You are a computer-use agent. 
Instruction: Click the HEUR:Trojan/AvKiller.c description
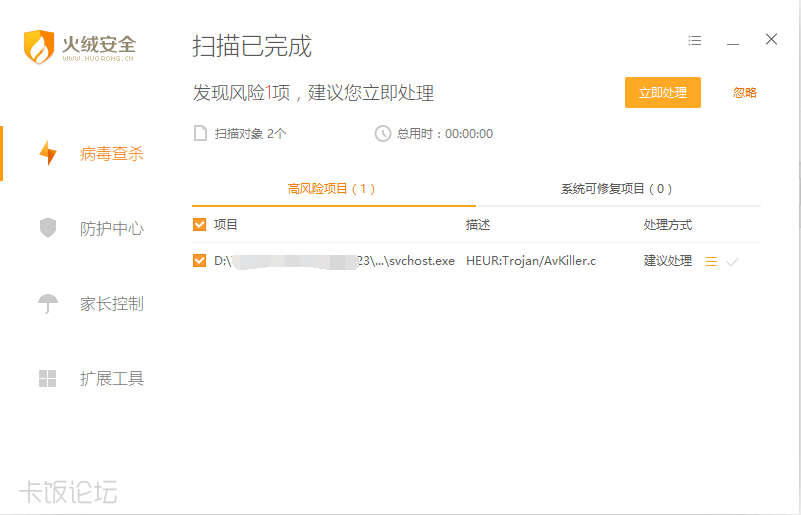[x=530, y=261]
